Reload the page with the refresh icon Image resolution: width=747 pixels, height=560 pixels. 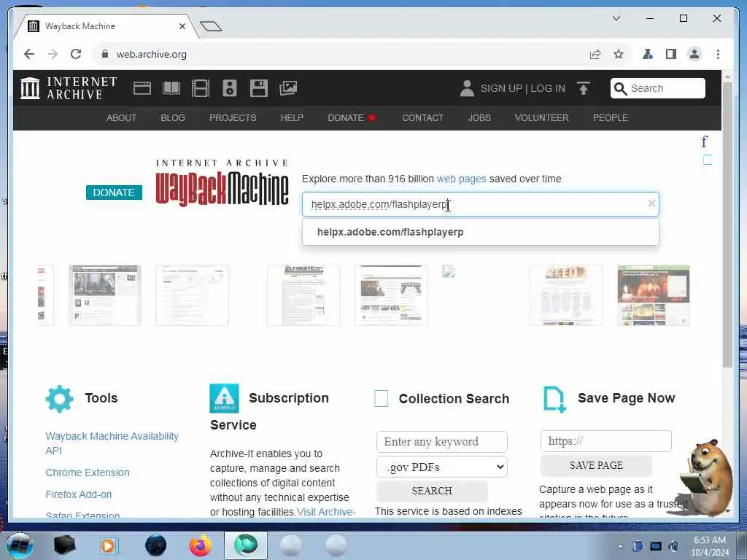click(x=76, y=54)
